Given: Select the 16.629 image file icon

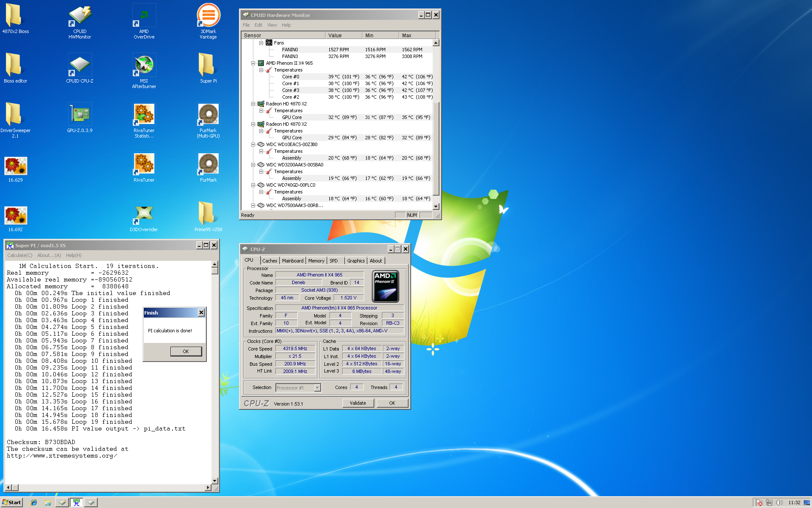Looking at the screenshot, I should [x=15, y=169].
